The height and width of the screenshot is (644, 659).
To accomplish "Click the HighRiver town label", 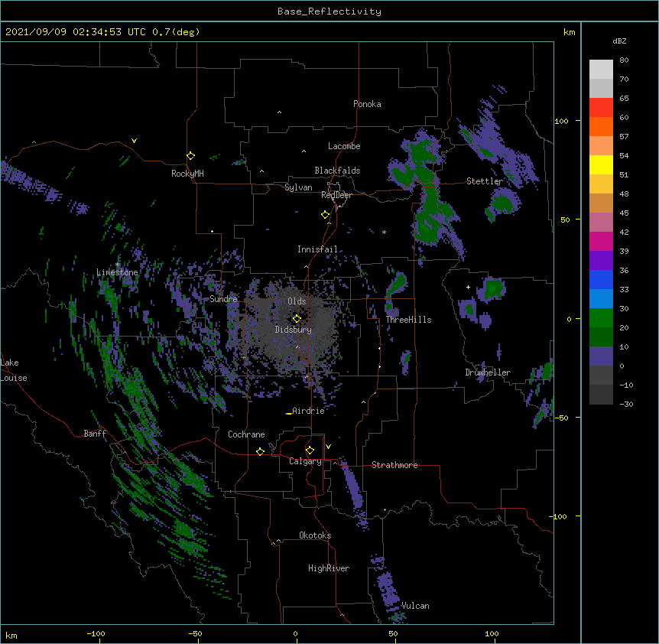I will click(x=329, y=568).
